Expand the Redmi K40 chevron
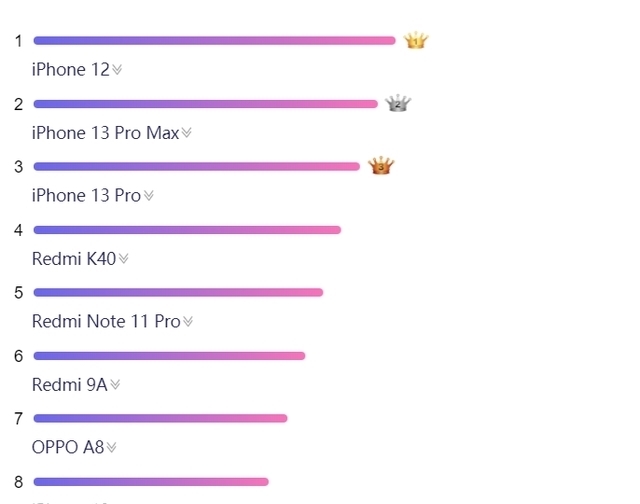Viewport: 640px width, 504px height. point(123,259)
